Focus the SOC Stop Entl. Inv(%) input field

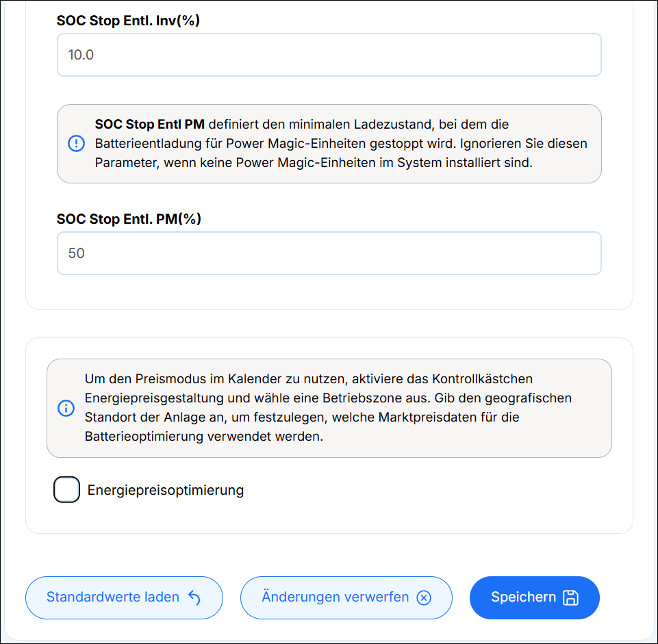(x=329, y=55)
